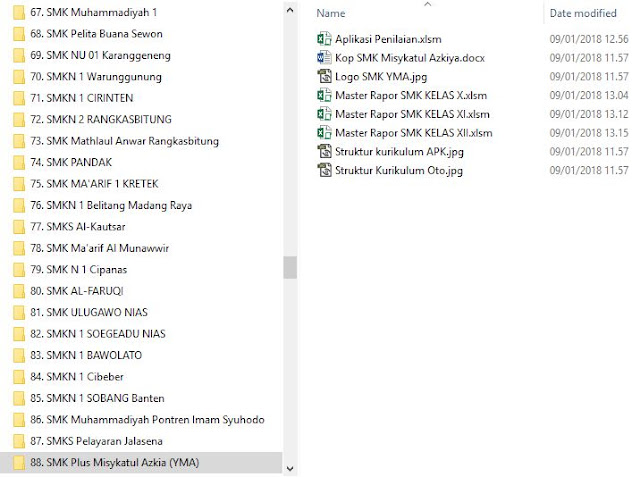Click the folder tree scrollbar up arrow

pyautogui.click(x=290, y=11)
